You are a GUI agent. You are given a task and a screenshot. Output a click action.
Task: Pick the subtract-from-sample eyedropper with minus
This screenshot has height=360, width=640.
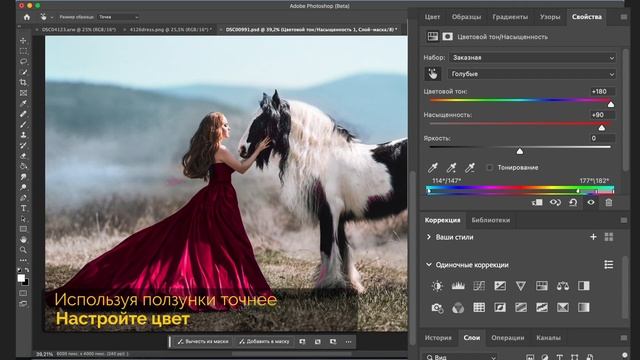(470, 167)
